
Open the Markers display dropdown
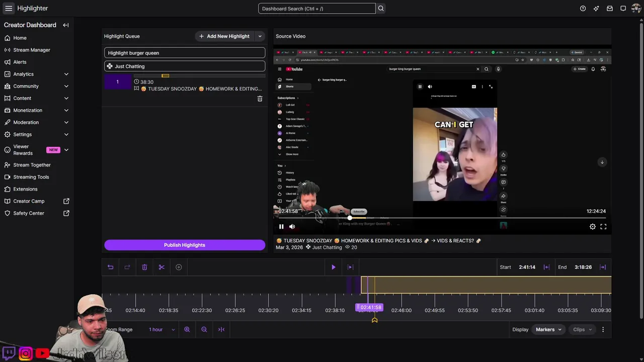548,330
